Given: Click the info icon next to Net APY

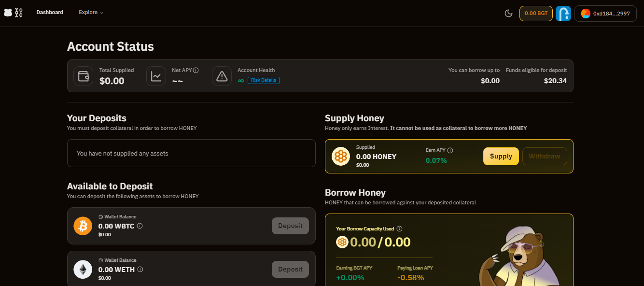Looking at the screenshot, I should point(196,70).
